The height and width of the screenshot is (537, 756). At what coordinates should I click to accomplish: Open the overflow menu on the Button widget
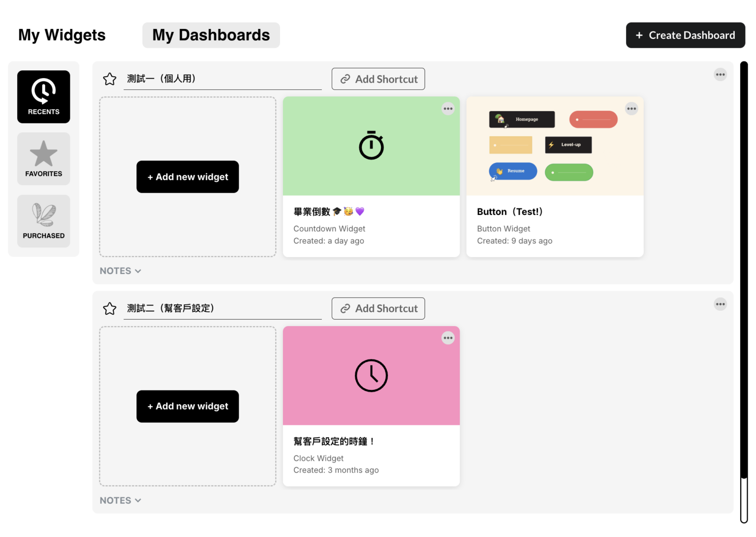631,108
